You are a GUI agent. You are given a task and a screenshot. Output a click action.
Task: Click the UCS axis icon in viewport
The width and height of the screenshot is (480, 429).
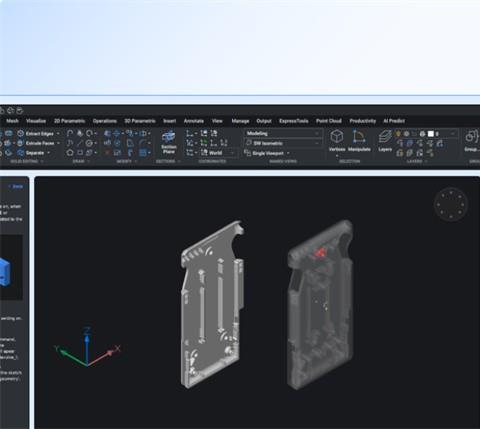click(87, 347)
